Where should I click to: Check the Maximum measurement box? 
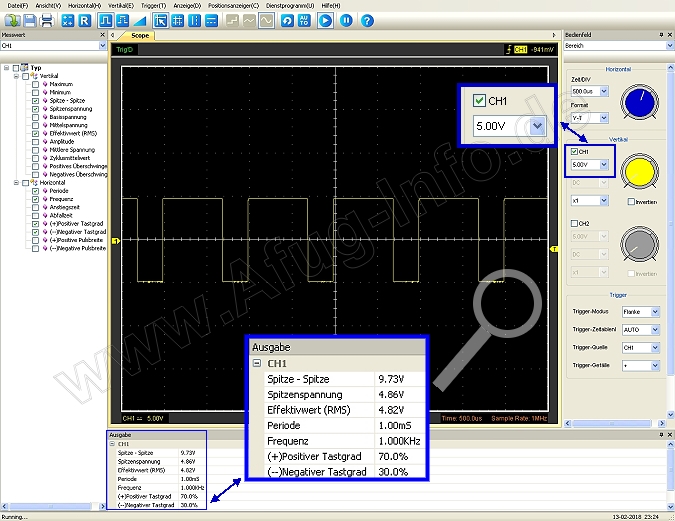point(35,84)
